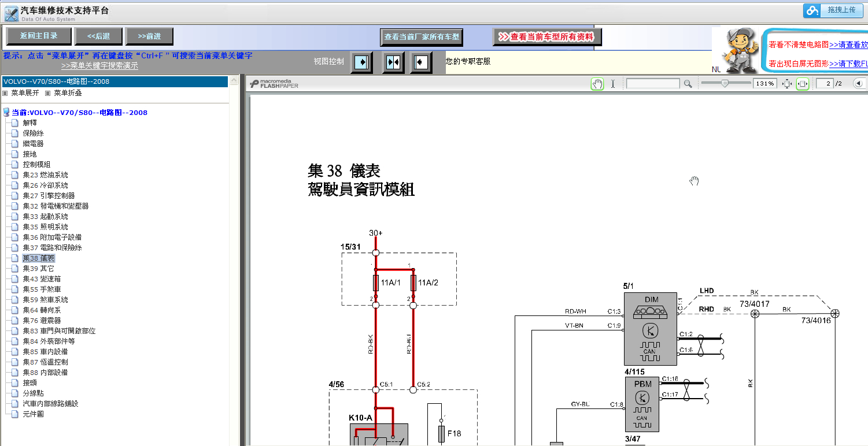Screen dimensions: 868x446
Task: Open the 分線點 tree item
Action: 34,393
